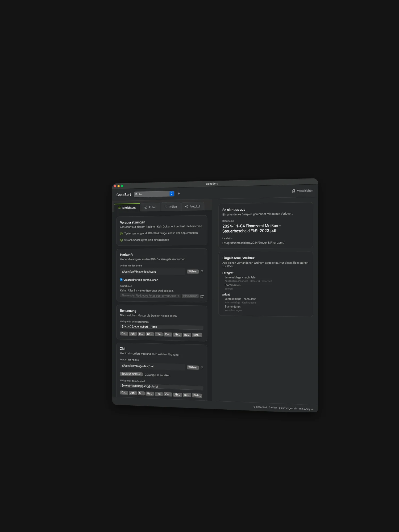
Task: Show the Protokoll tab
Action: [193, 206]
